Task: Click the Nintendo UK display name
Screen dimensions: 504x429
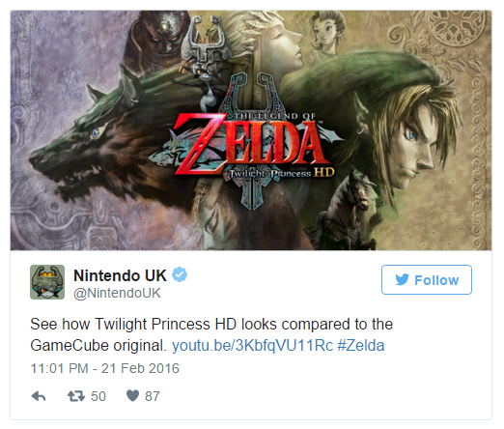Action: click(120, 275)
